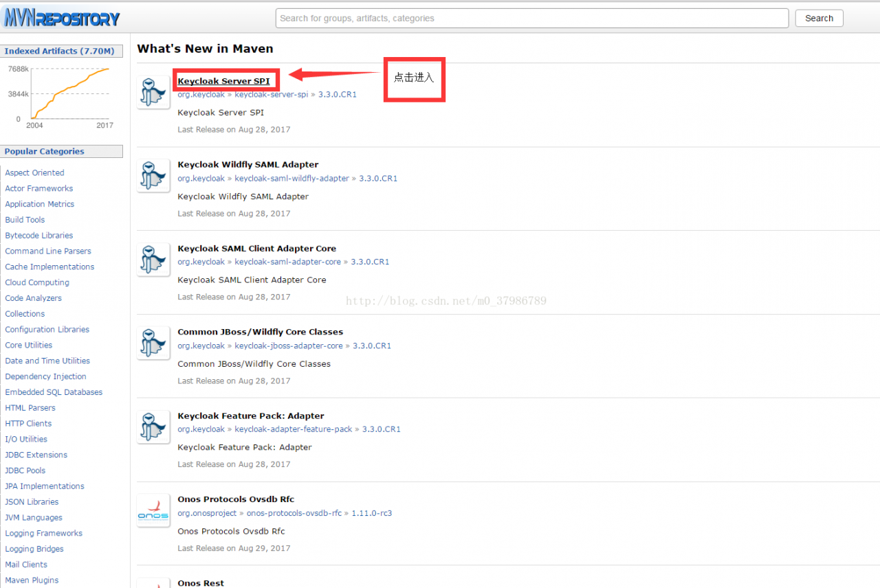Open version 3.3.0.CR1 of keycloak-server-spi

[338, 94]
